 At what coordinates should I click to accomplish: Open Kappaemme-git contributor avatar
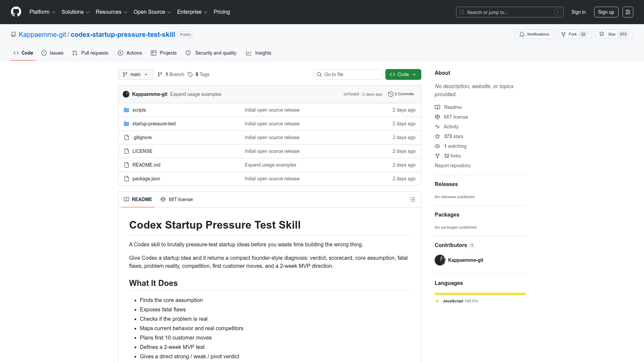(x=440, y=260)
